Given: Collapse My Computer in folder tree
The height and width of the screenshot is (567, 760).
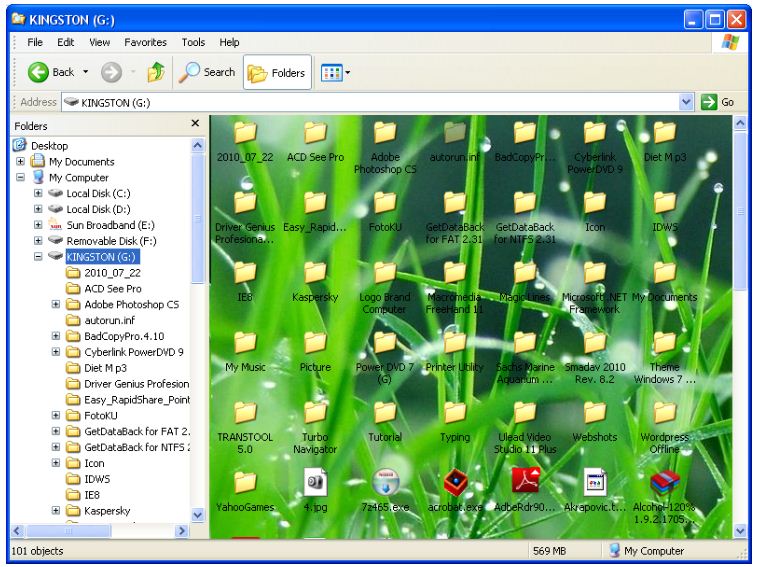Looking at the screenshot, I should [20, 177].
